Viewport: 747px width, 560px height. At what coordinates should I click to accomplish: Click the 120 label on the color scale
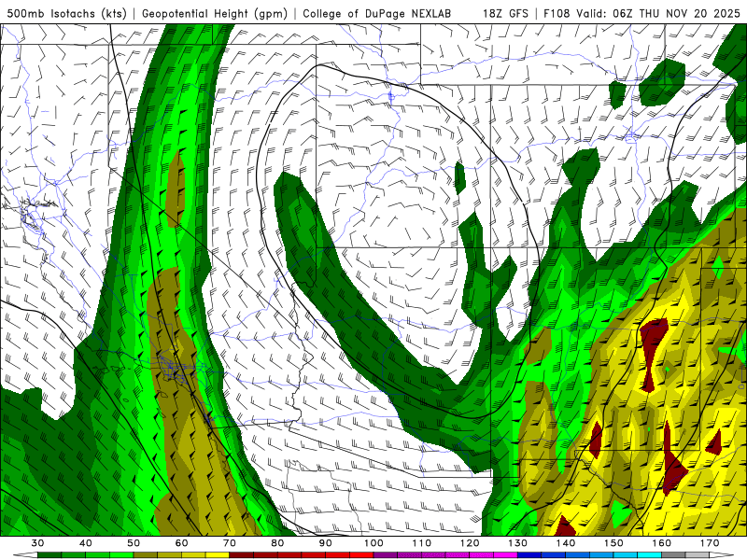click(x=470, y=543)
